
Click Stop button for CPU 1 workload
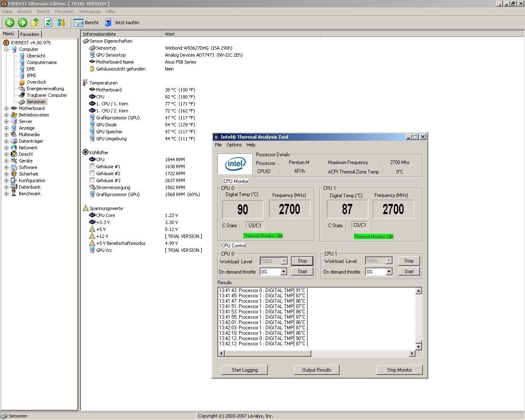(409, 261)
